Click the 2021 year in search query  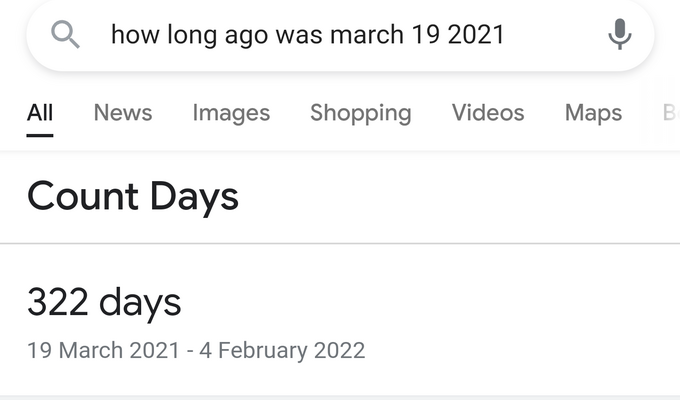pyautogui.click(x=476, y=34)
